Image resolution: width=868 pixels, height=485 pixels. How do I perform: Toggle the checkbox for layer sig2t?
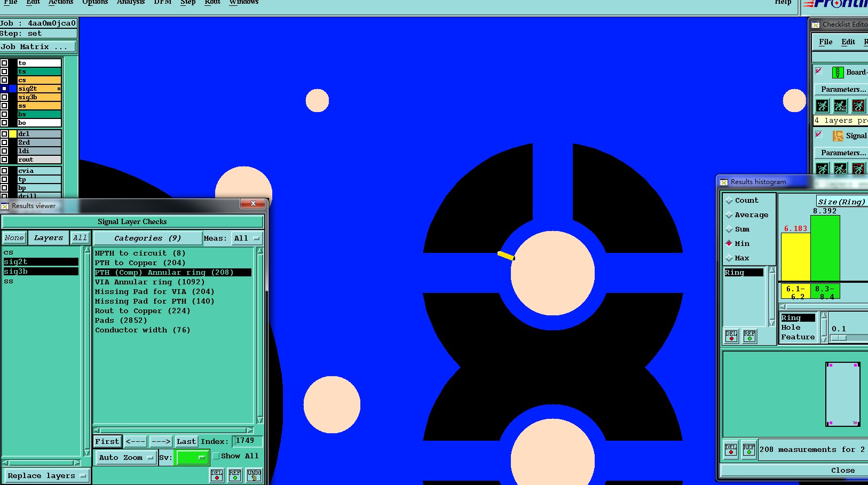tap(4, 89)
